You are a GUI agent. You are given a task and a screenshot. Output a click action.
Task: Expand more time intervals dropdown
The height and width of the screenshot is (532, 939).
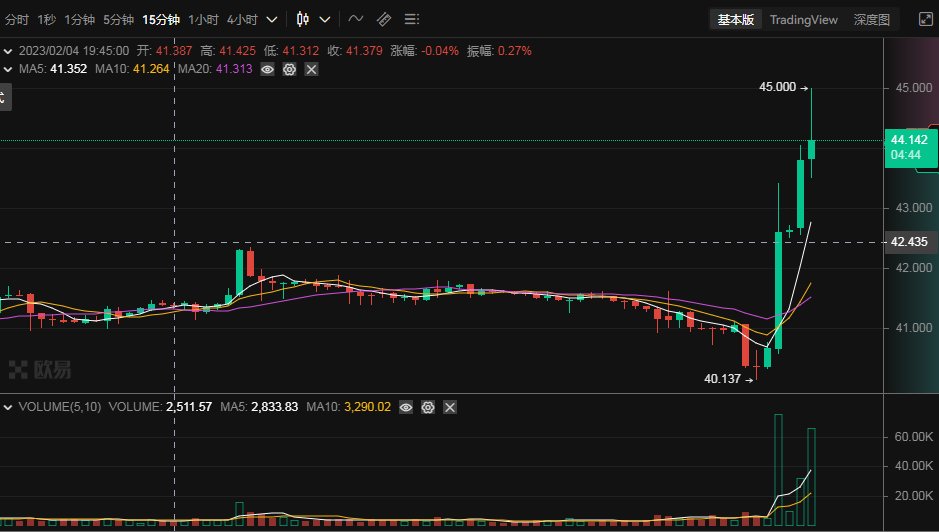click(272, 20)
